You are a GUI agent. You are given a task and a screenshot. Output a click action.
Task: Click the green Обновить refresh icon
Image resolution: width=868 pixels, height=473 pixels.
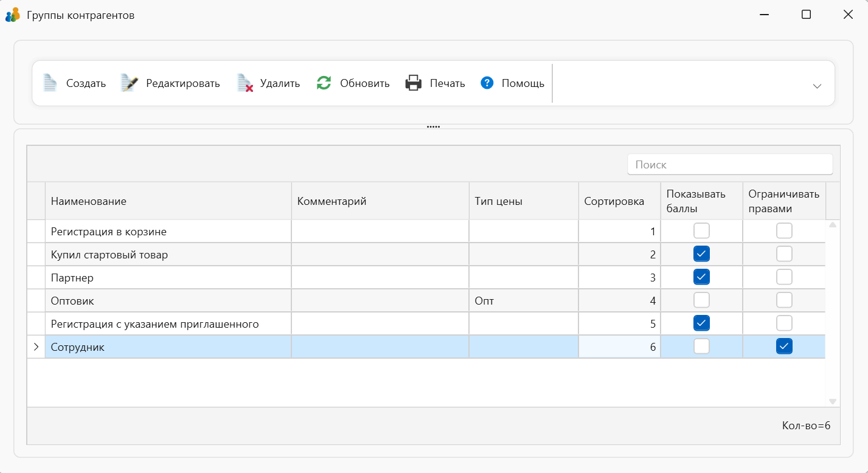click(324, 83)
